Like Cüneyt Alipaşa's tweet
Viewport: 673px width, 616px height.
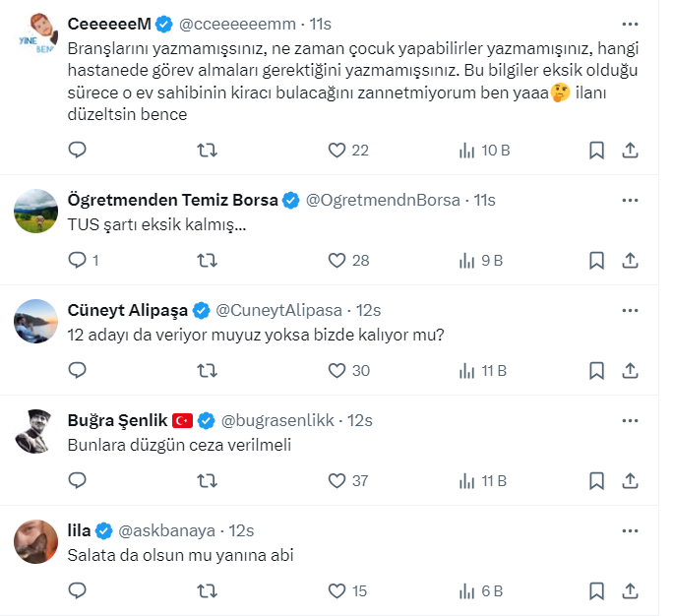pos(337,371)
